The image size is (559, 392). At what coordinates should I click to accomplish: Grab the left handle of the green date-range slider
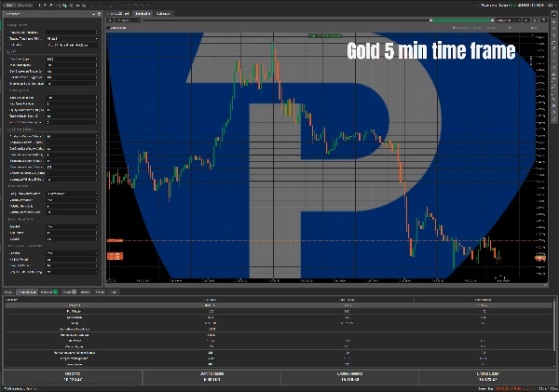tap(431, 20)
